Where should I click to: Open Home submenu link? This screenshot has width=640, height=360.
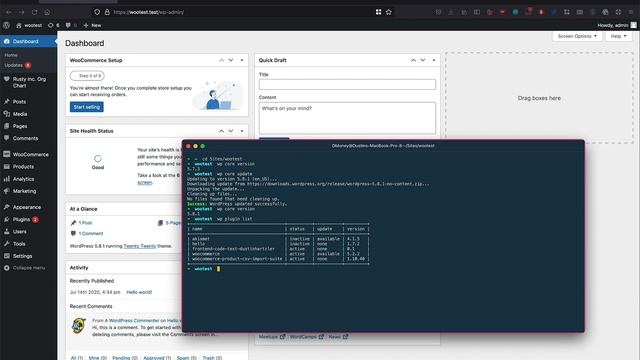point(11,55)
